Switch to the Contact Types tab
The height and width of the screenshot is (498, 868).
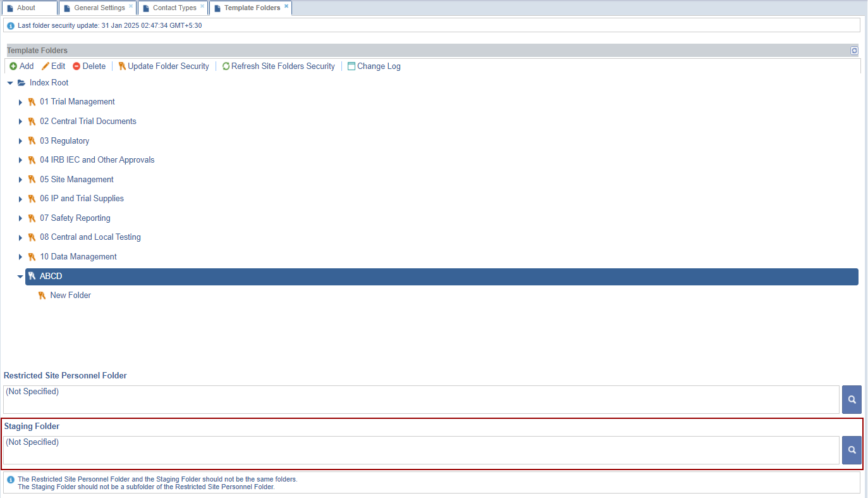coord(174,8)
